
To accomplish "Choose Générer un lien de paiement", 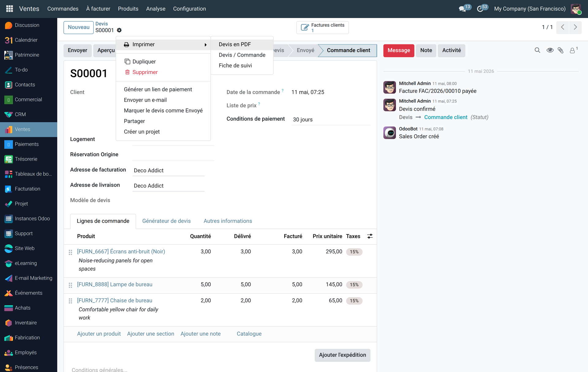I will pyautogui.click(x=163, y=89).
